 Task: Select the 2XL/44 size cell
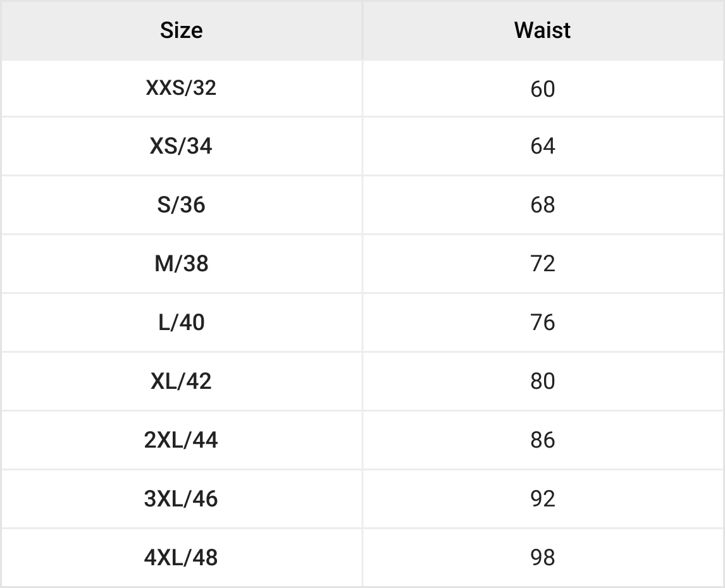(181, 439)
